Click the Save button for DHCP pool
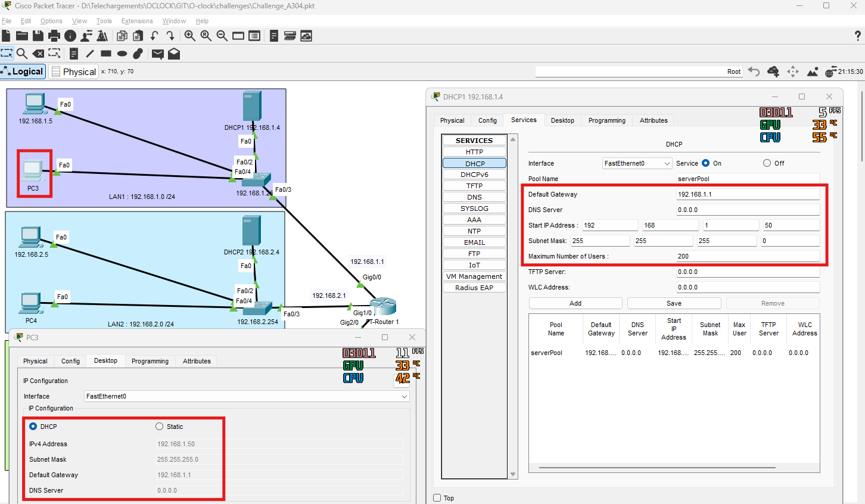The height and width of the screenshot is (504, 865). tap(674, 303)
